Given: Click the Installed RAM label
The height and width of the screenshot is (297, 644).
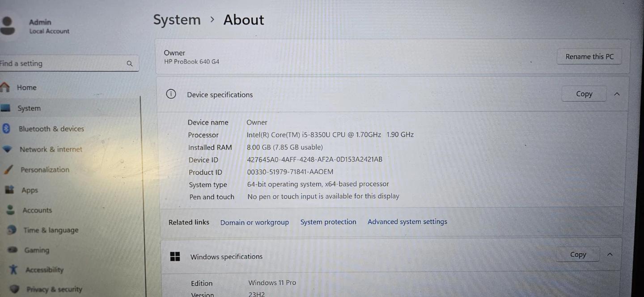Looking at the screenshot, I should (x=210, y=147).
